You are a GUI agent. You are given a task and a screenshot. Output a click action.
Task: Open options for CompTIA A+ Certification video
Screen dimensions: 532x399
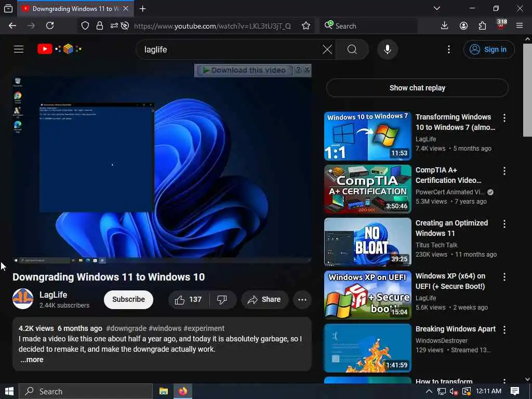click(504, 170)
